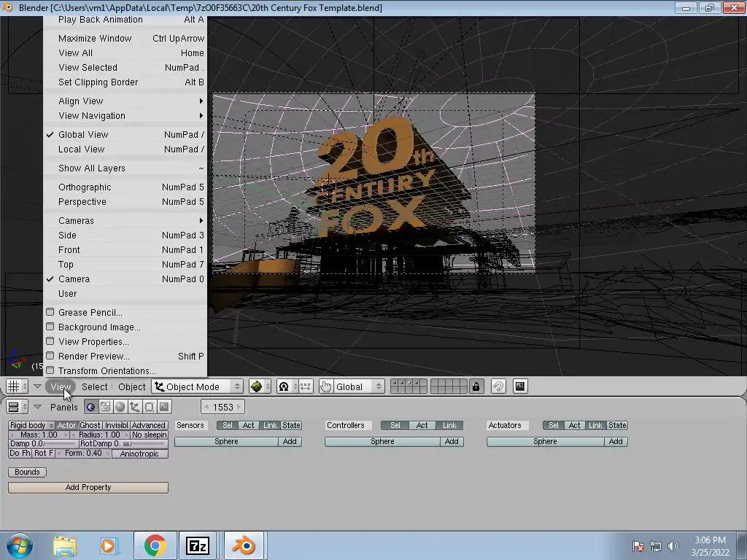Click the Blender taskbar icon
Screen dimensions: 747x560
point(243,545)
